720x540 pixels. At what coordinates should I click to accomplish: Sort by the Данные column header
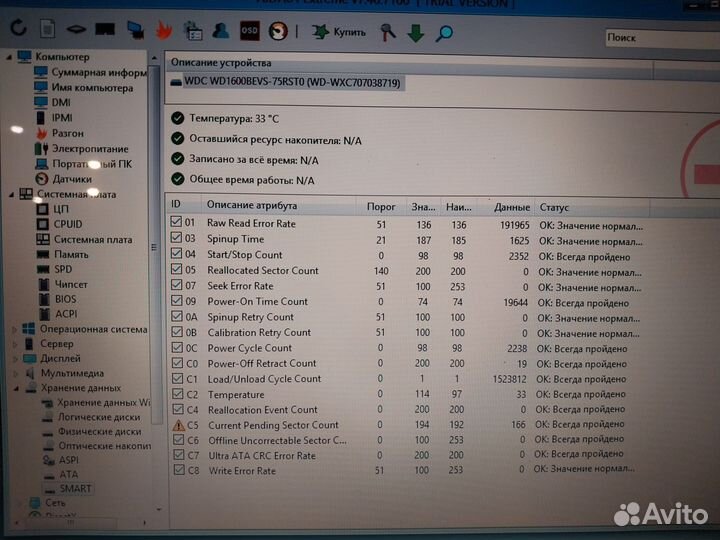(506, 208)
